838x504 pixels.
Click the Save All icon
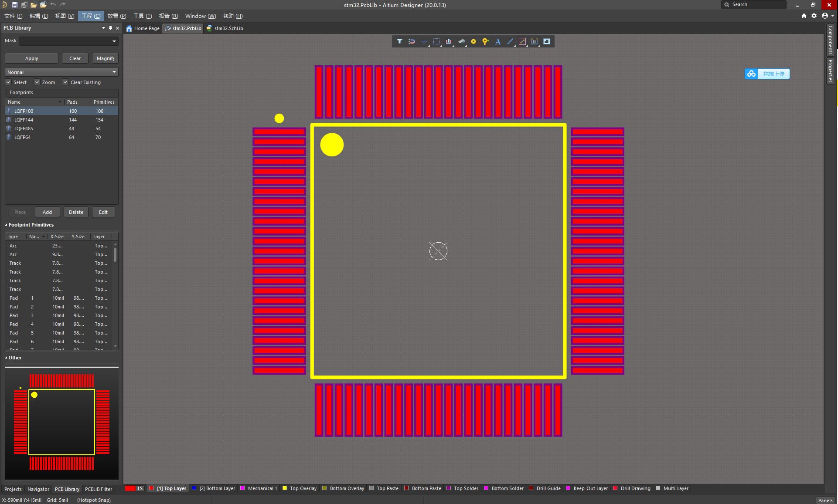(24, 5)
